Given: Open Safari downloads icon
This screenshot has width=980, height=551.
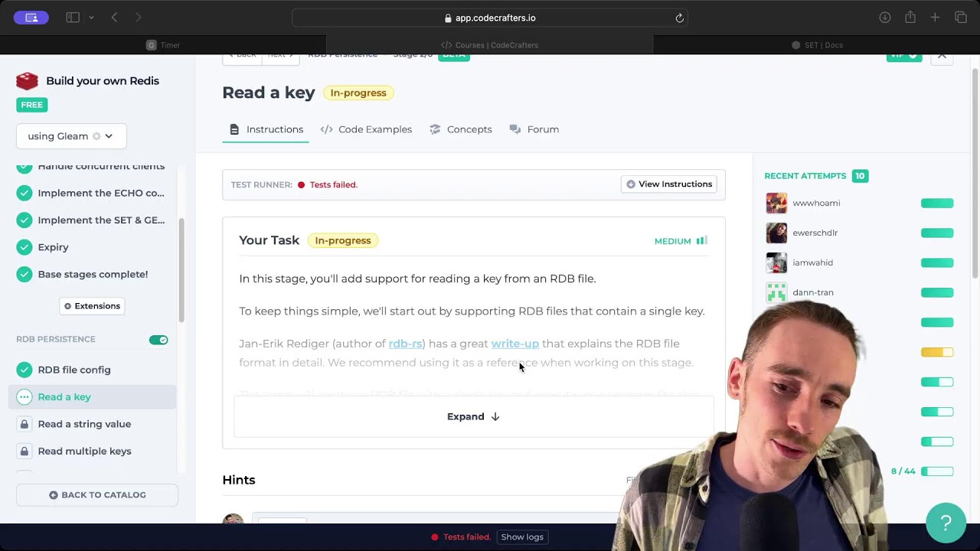Looking at the screenshot, I should (885, 18).
